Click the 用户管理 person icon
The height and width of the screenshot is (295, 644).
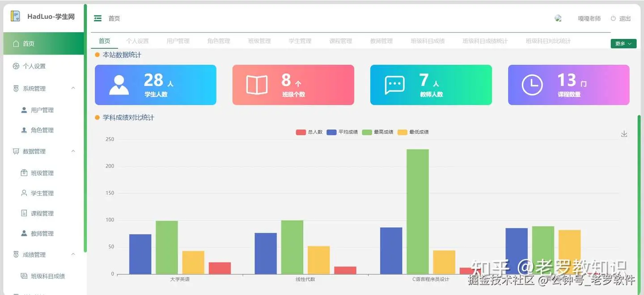[x=24, y=110]
